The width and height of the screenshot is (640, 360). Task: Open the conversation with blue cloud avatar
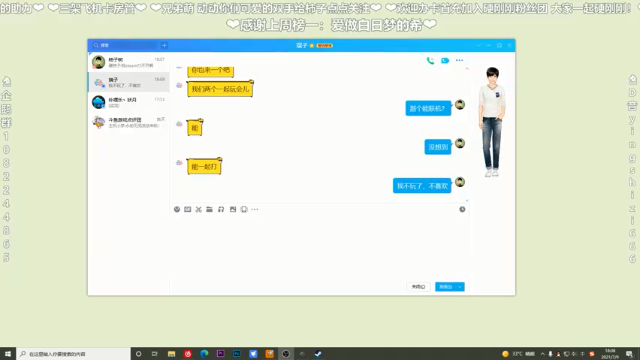pyautogui.click(x=129, y=102)
